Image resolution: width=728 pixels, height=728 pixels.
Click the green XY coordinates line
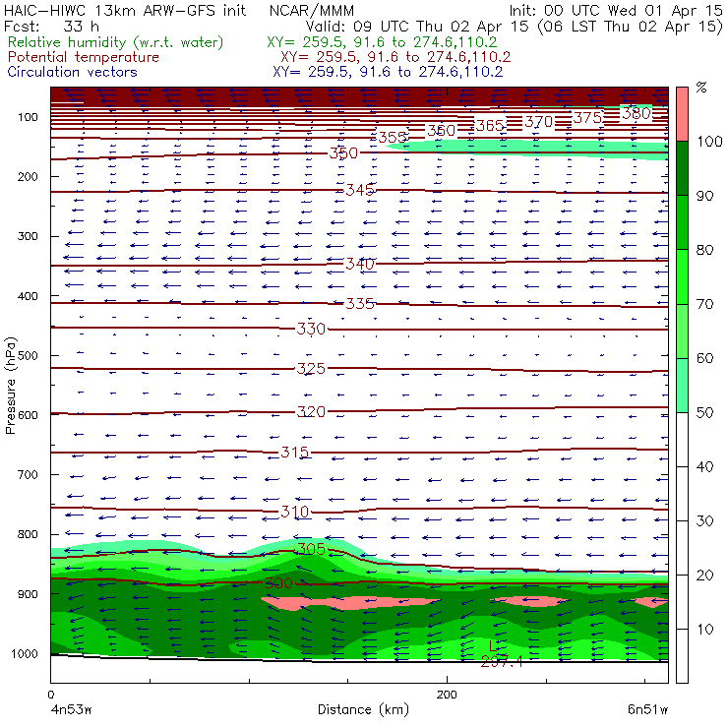(382, 42)
